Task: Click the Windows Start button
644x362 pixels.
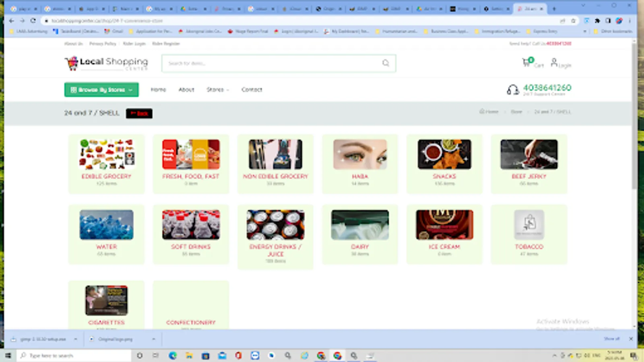Action: pos(8,356)
